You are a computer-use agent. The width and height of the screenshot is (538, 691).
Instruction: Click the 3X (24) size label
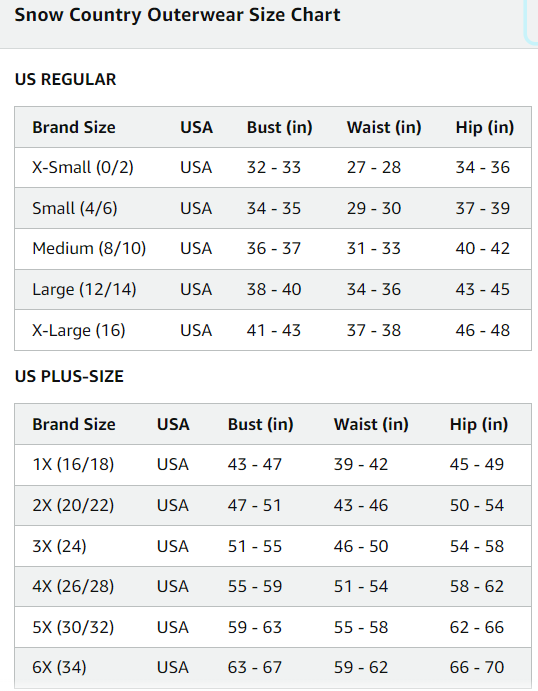click(59, 546)
